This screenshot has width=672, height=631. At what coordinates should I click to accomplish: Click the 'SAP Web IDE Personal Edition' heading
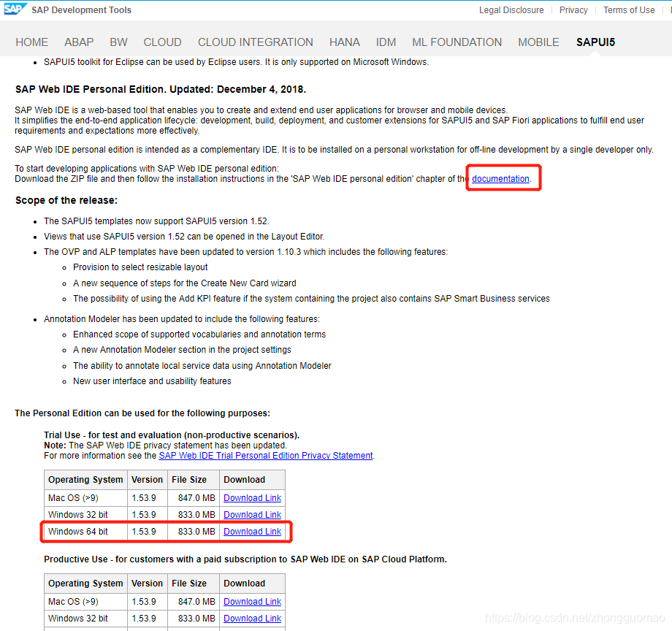click(x=161, y=89)
